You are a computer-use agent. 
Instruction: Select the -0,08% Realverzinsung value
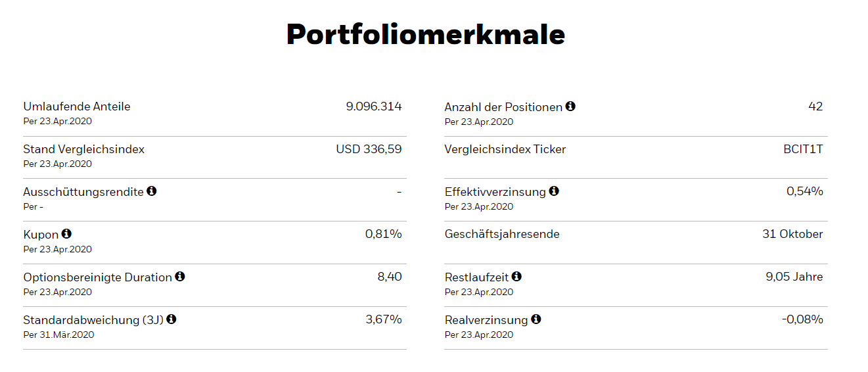(x=802, y=319)
